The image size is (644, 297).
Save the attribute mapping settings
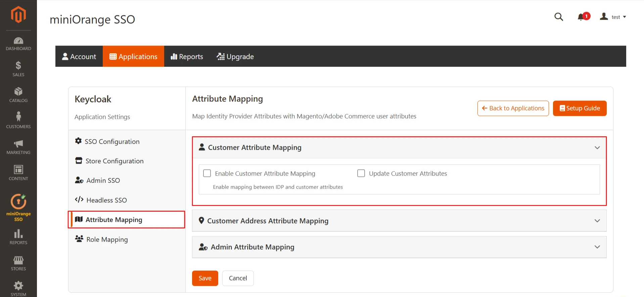(x=205, y=278)
